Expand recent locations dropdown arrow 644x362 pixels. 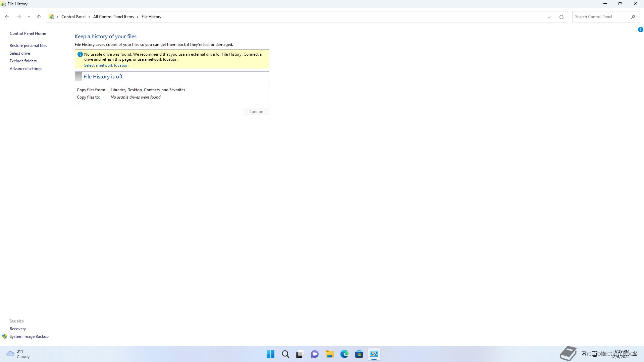point(29,17)
